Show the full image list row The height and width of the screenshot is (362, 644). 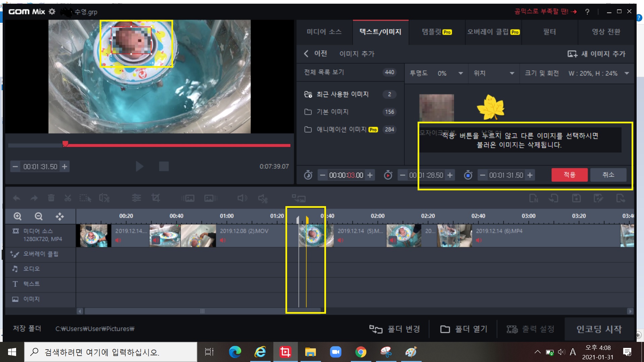click(x=350, y=72)
